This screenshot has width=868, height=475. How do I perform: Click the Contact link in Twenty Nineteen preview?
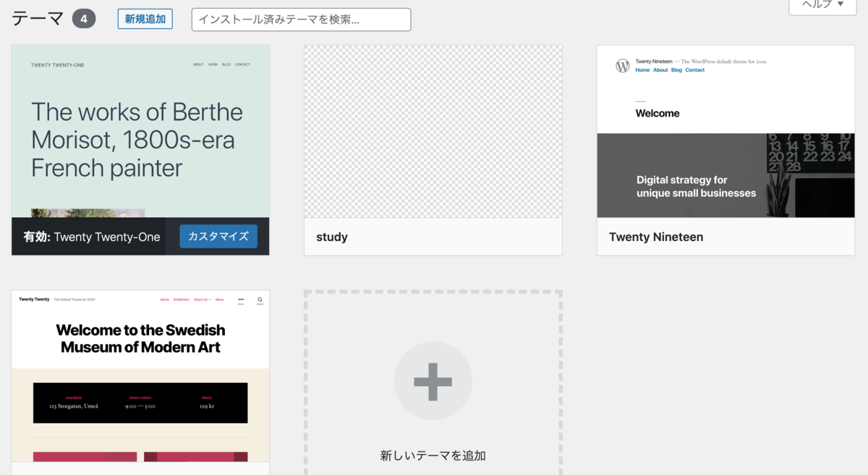[694, 70]
